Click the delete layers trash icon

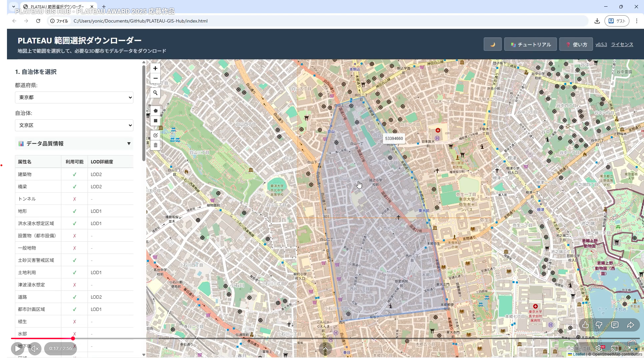point(155,145)
